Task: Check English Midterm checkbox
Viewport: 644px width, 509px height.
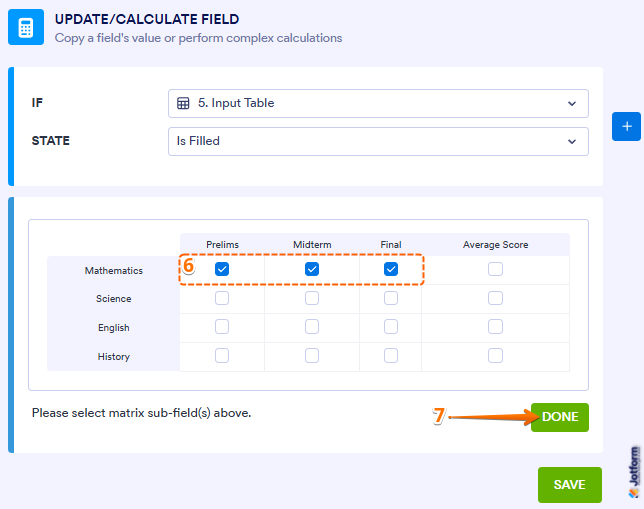Action: (x=312, y=327)
